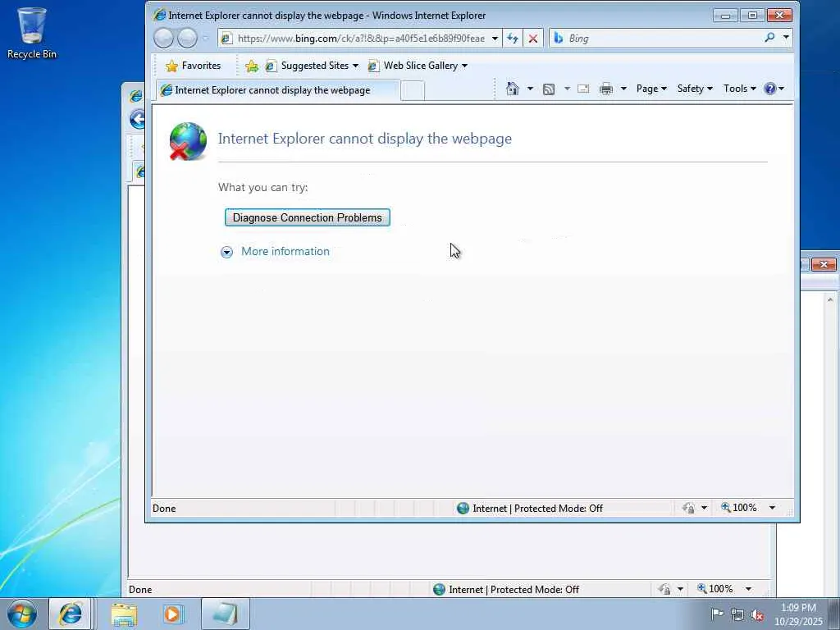Expand the address bar autocomplete dropdown
The width and height of the screenshot is (840, 630).
click(495, 38)
